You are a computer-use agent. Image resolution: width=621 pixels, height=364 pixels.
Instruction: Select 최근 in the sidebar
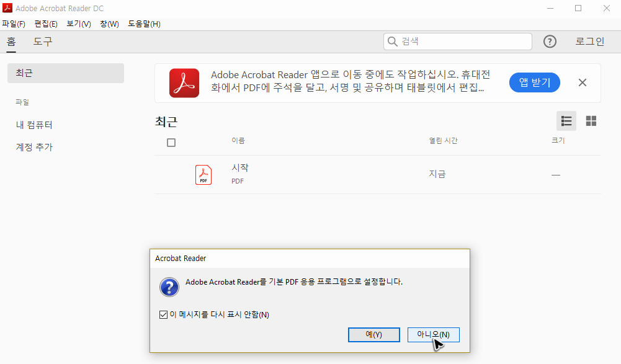click(66, 73)
